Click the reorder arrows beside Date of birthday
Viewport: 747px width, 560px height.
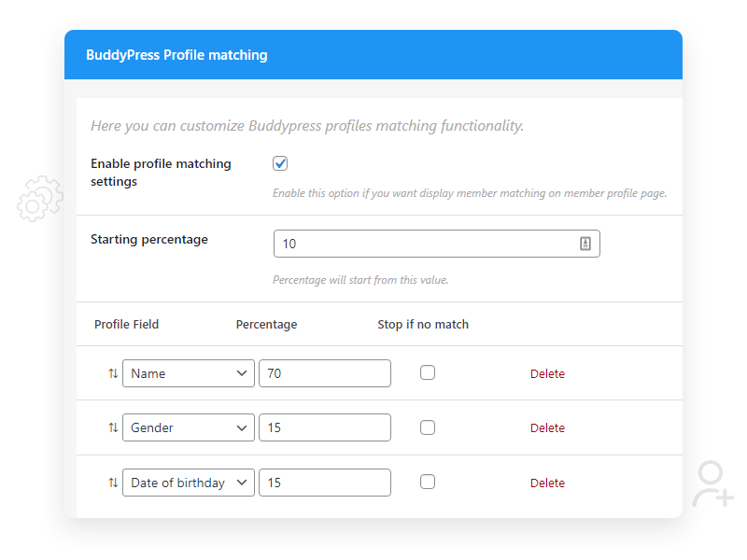point(113,483)
